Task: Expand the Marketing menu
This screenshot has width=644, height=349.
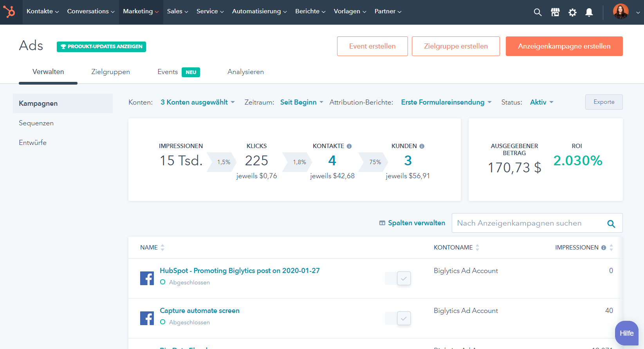Action: tap(141, 11)
